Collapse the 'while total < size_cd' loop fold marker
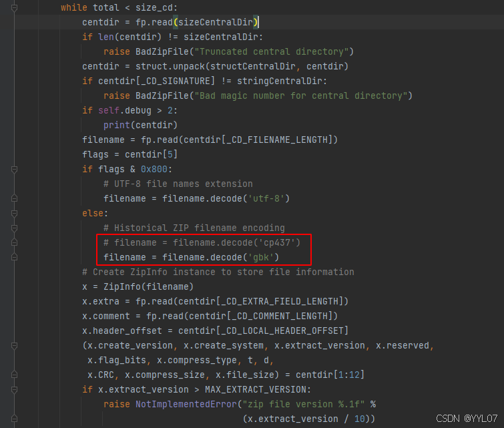504x428 pixels. click(x=14, y=7)
